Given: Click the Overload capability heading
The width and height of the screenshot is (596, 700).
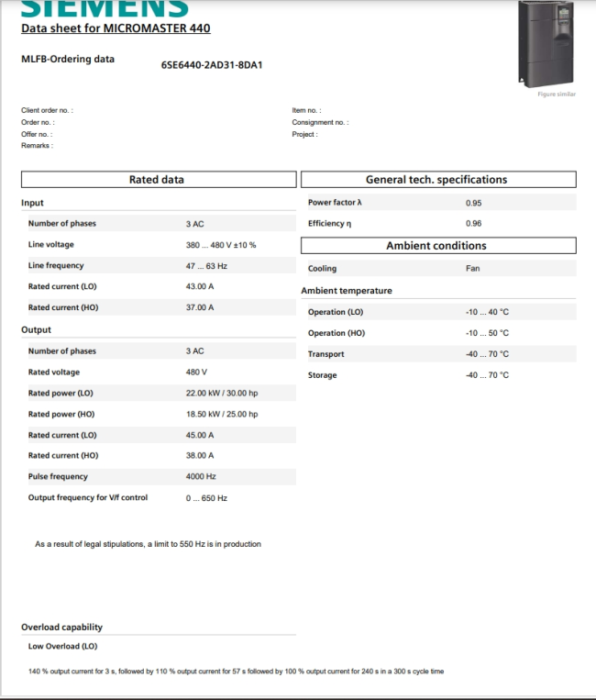Looking at the screenshot, I should 61,628.
